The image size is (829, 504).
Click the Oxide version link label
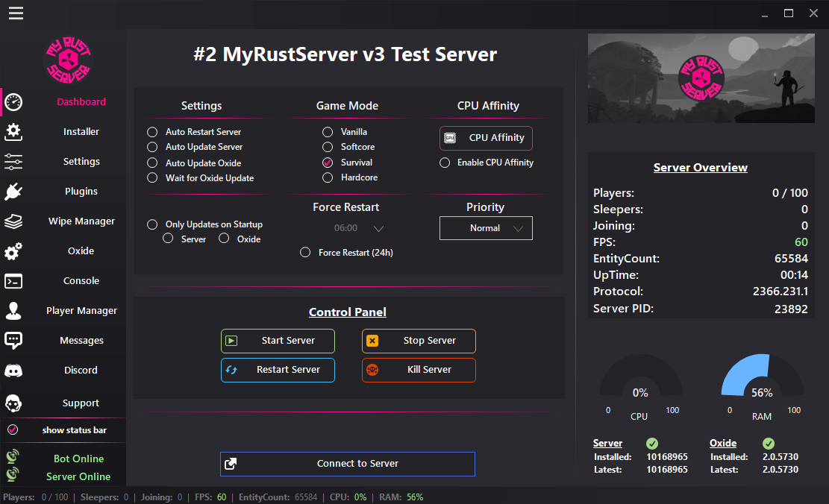pos(723,444)
